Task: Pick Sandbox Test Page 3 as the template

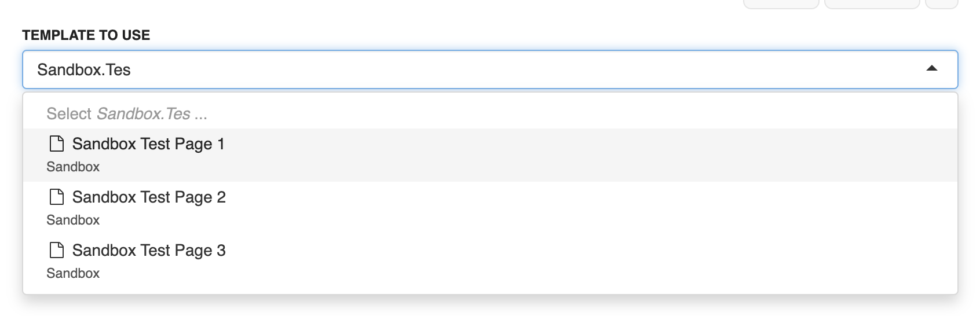Action: click(490, 262)
